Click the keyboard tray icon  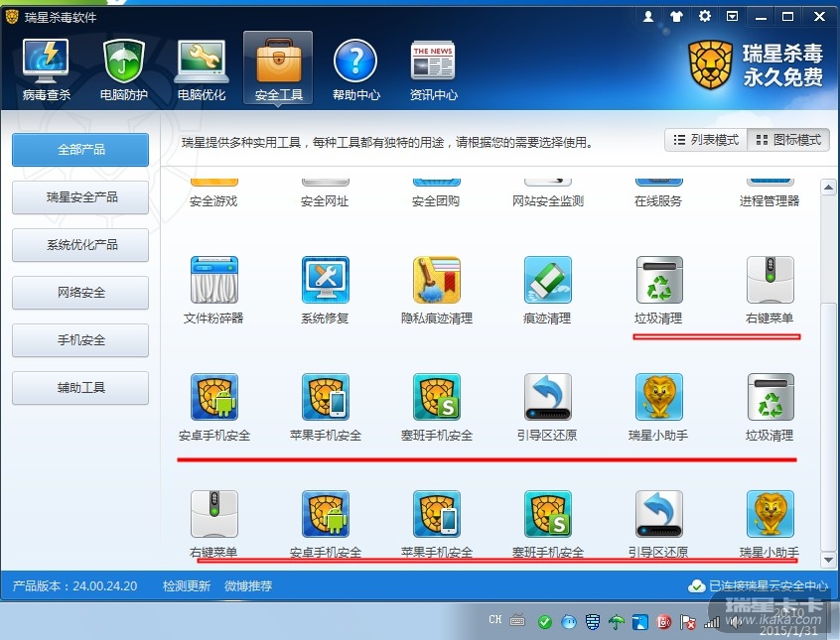[x=517, y=621]
